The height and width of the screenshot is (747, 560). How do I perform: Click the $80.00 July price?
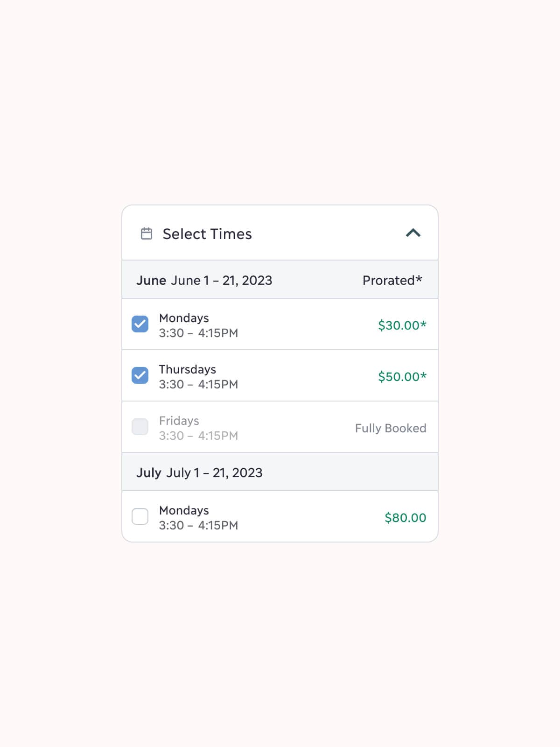(x=405, y=517)
